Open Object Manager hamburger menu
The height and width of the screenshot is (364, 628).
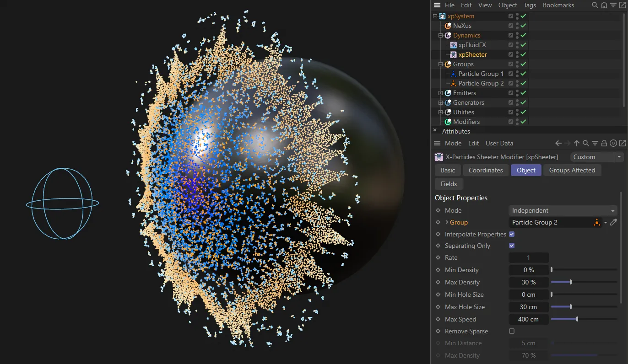click(x=437, y=5)
